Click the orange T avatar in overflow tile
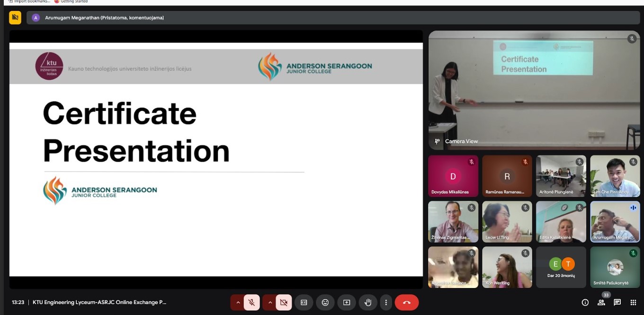The image size is (644, 315). [568, 264]
